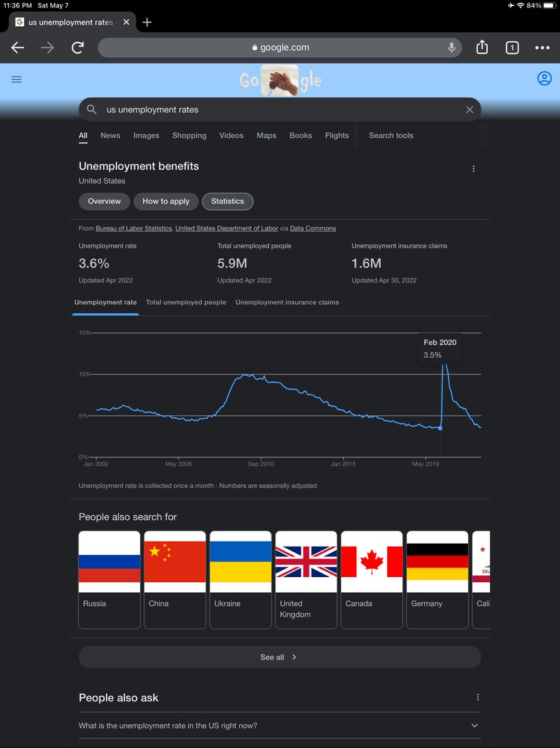Open People also ask options menu
The image size is (560, 748).
point(478,698)
